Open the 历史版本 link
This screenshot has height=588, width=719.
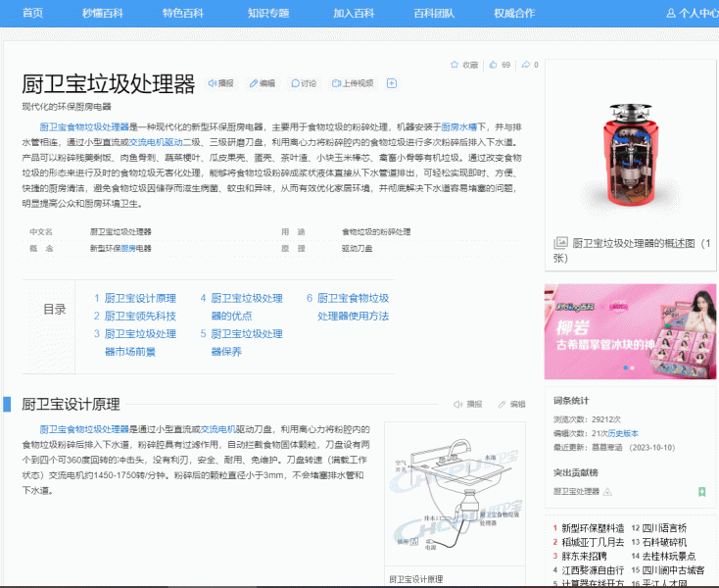coord(623,432)
